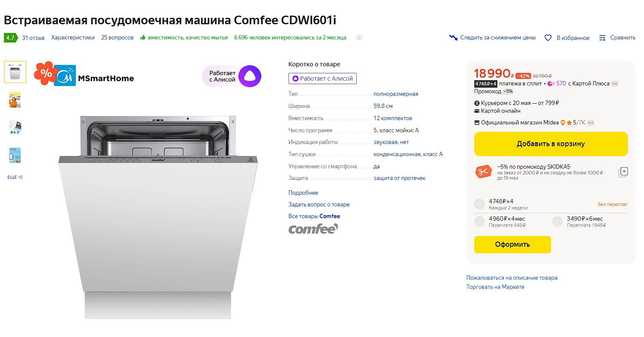The width and height of the screenshot is (644, 337).
Task: Open the Подробнее details link
Action: [303, 193]
